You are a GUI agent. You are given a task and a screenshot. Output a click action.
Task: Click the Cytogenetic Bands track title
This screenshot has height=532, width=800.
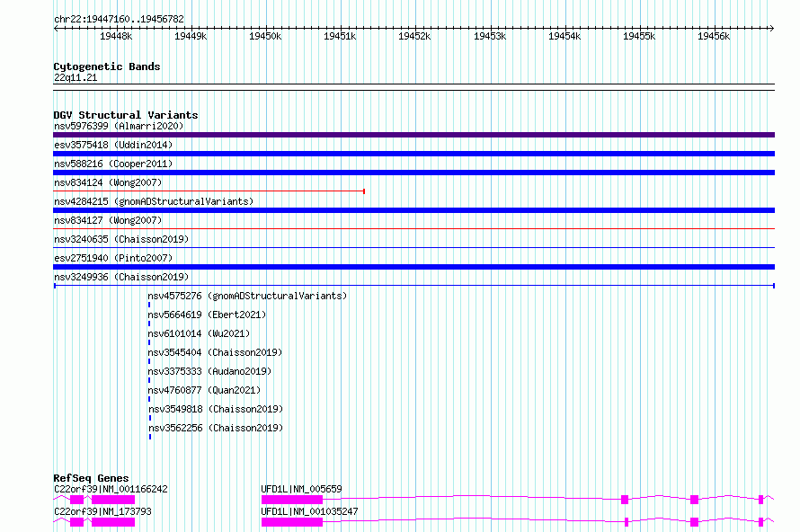(x=107, y=66)
